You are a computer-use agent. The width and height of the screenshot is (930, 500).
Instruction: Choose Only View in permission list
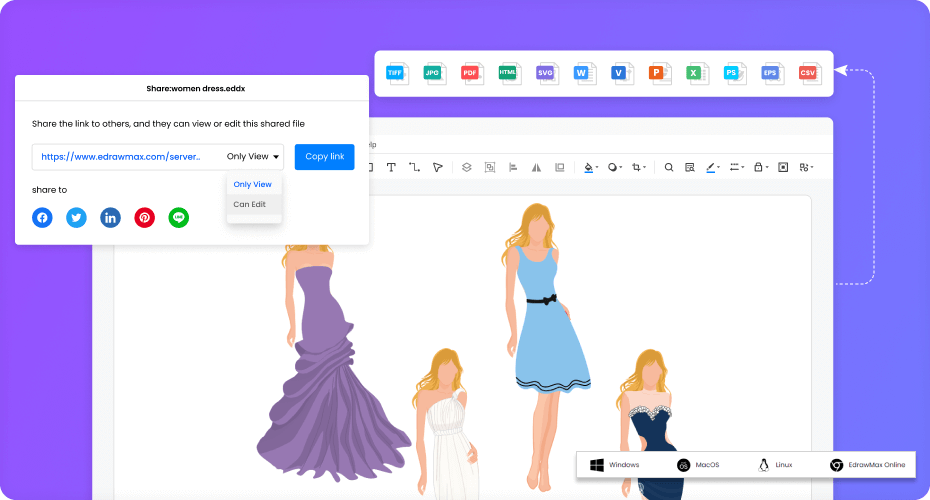coord(253,184)
